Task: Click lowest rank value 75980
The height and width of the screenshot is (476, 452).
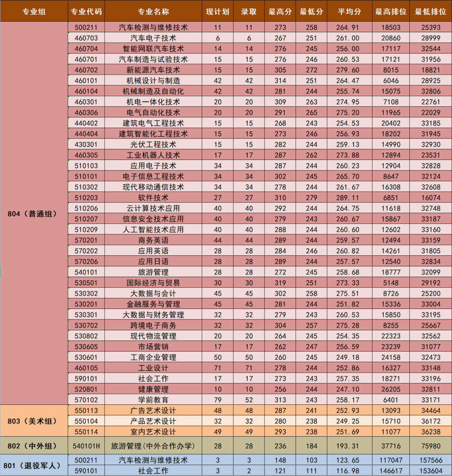Action: (x=431, y=446)
